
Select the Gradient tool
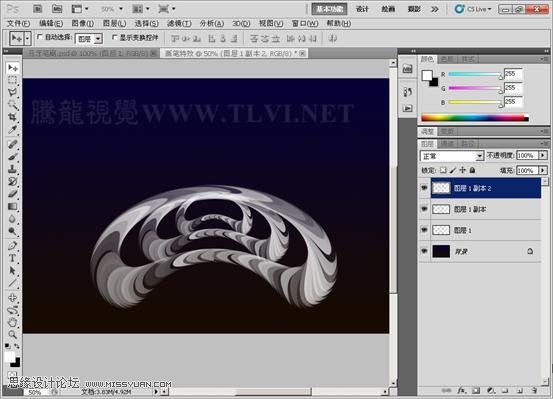point(13,206)
